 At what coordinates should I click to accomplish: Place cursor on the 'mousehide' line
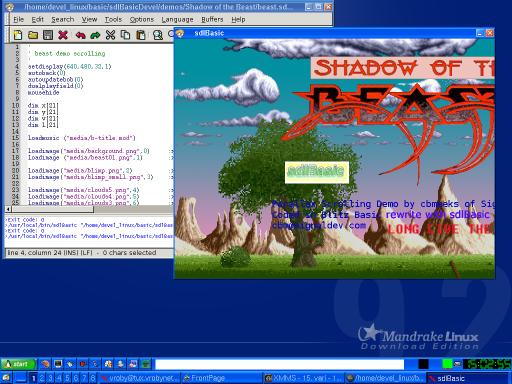click(x=43, y=92)
